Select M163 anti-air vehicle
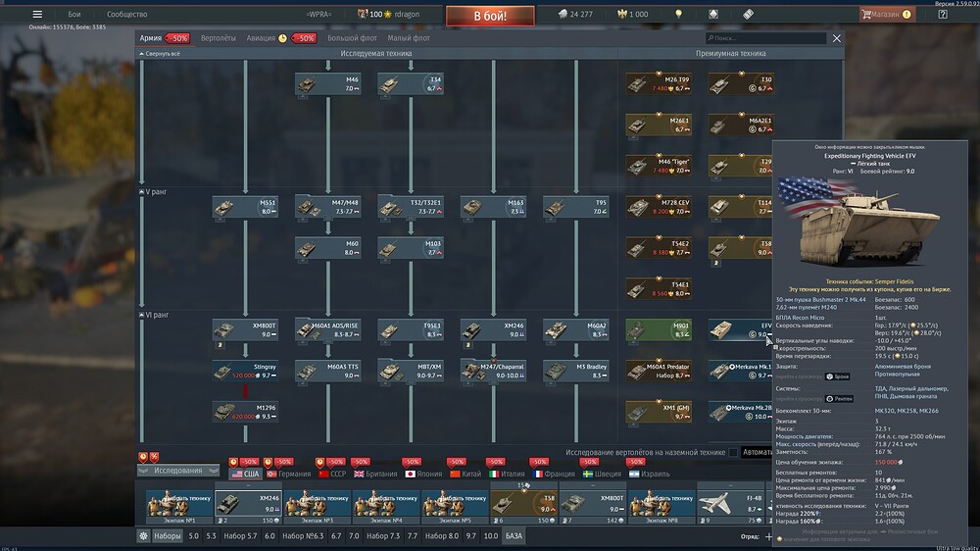The height and width of the screenshot is (551, 980). pos(493,207)
